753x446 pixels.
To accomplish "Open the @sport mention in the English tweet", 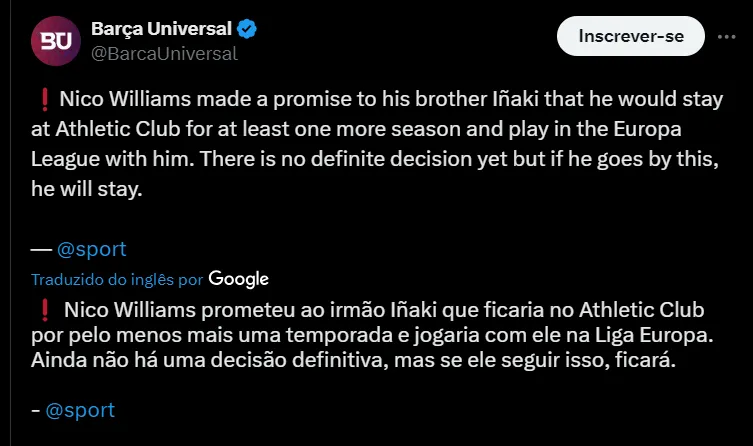I will tap(92, 250).
